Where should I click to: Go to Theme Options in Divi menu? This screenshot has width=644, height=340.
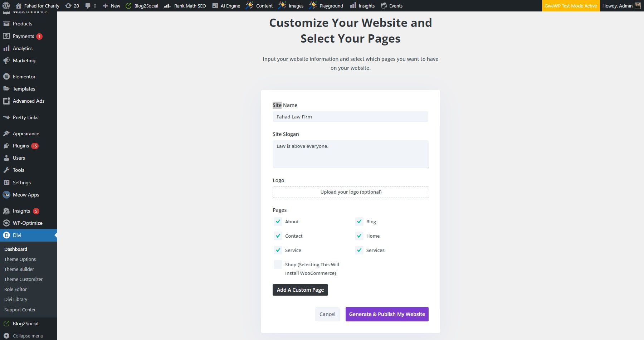click(20, 259)
